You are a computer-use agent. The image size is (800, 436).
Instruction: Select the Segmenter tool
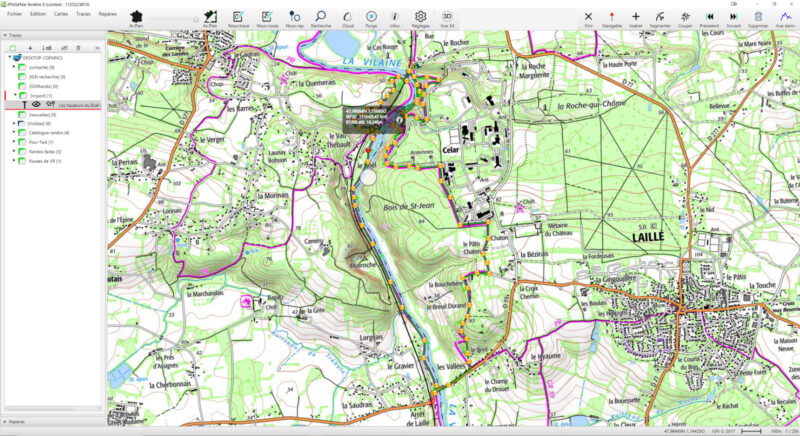pyautogui.click(x=660, y=18)
